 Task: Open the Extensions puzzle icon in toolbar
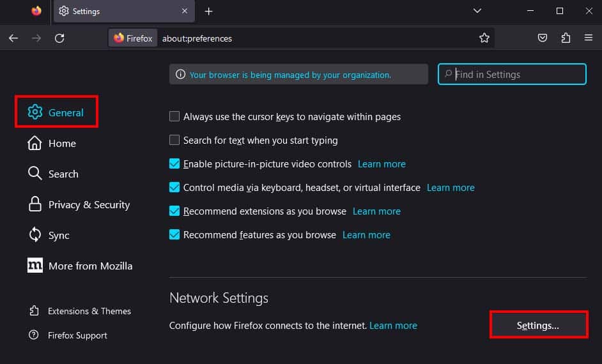pyautogui.click(x=566, y=38)
